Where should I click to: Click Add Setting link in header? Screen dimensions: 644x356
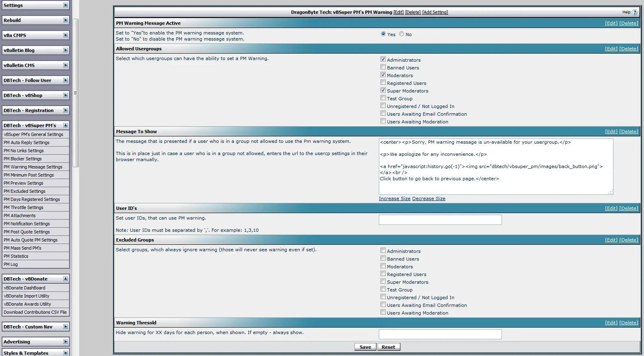(435, 12)
